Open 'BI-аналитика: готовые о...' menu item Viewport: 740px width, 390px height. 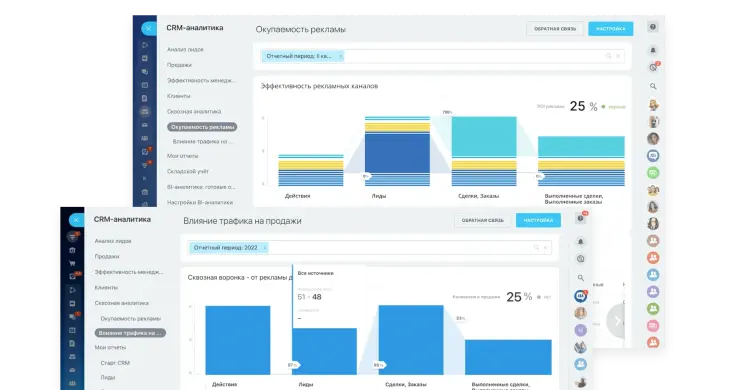(x=201, y=187)
